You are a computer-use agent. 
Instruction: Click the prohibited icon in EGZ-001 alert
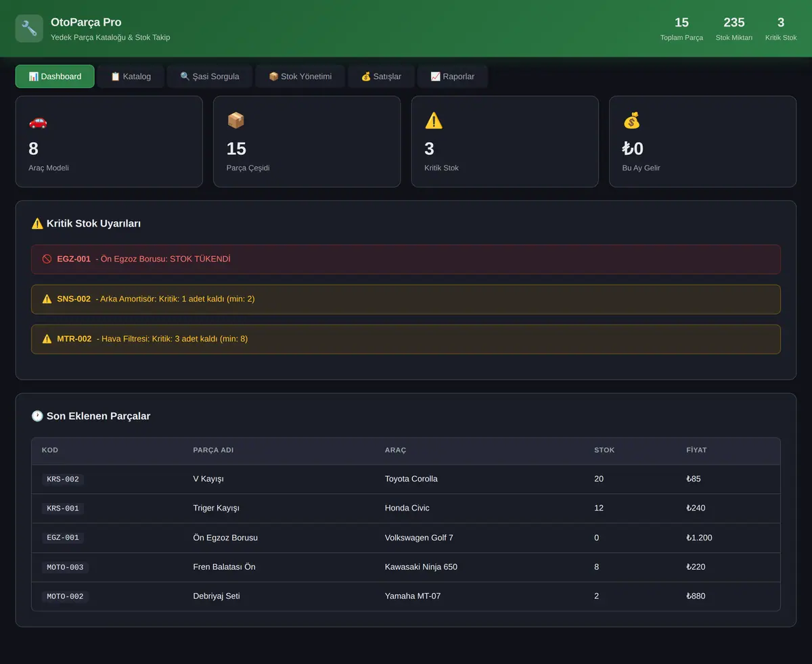click(47, 259)
